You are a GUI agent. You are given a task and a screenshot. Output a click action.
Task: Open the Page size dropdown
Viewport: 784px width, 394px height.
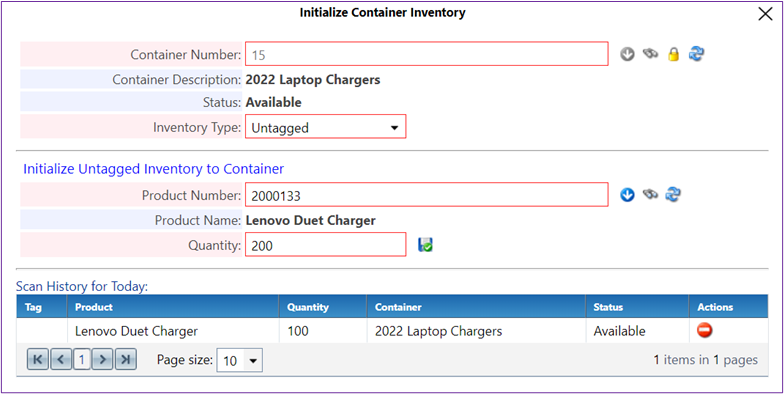pos(240,360)
